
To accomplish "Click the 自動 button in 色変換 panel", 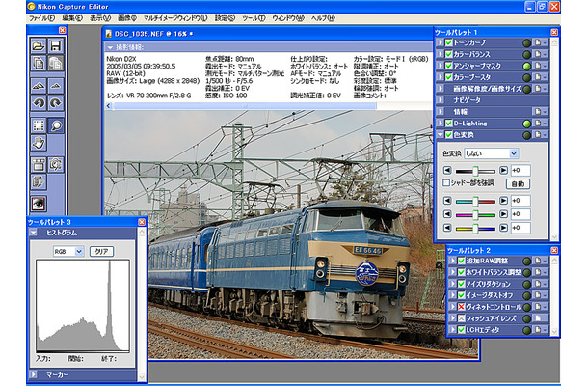I will tap(518, 183).
